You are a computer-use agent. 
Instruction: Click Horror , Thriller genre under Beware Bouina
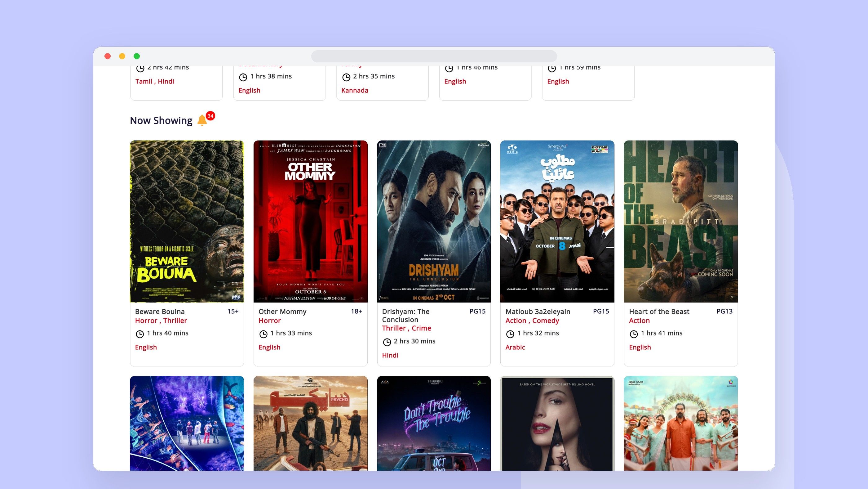tap(161, 321)
